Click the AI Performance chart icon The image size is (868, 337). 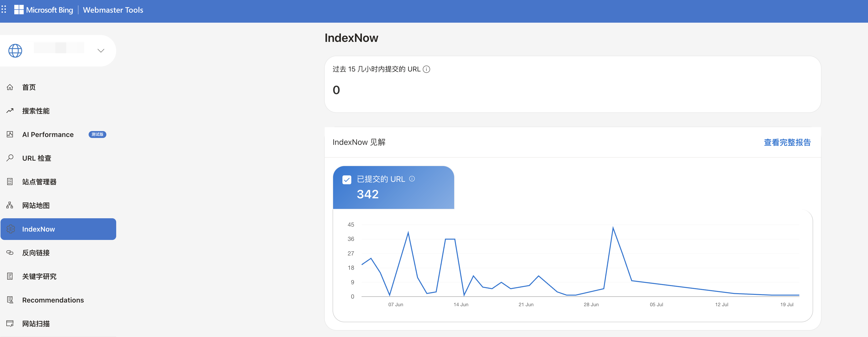pyautogui.click(x=10, y=134)
